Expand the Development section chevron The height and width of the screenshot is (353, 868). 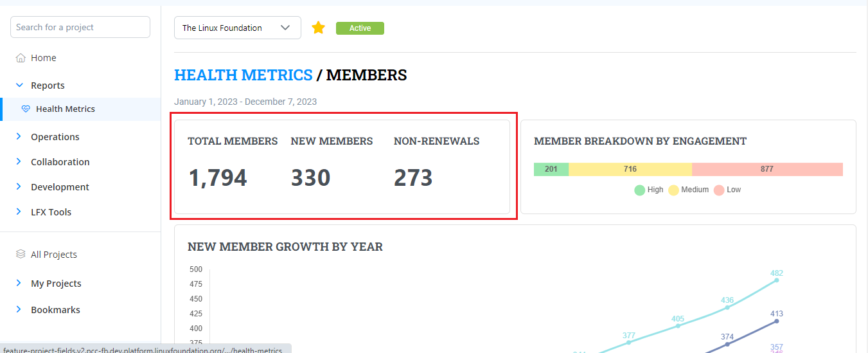tap(19, 186)
